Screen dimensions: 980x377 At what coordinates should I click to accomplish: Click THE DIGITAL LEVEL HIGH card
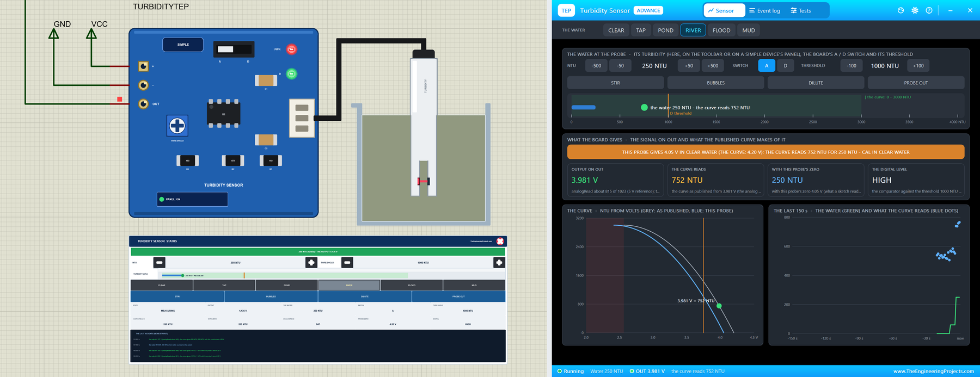[x=916, y=180]
